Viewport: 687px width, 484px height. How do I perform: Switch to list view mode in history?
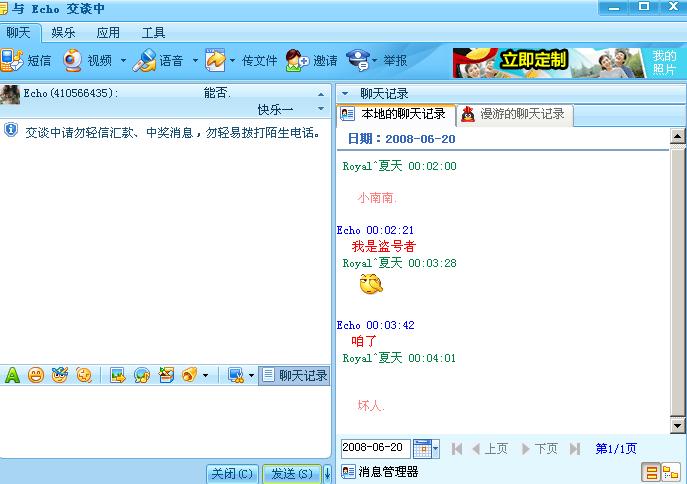tap(651, 472)
